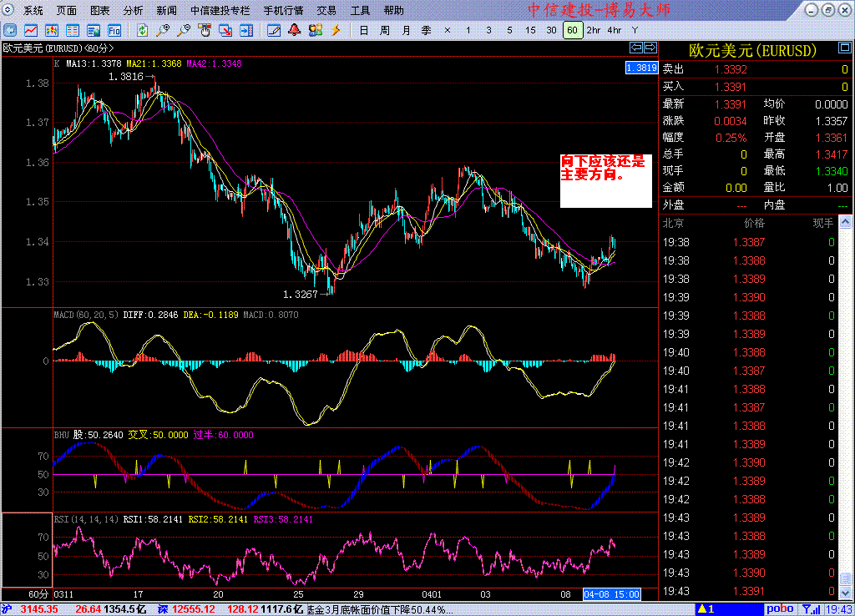Image resolution: width=855 pixels, height=616 pixels.
Task: Open the red alarm bell alerts
Action: coord(295,31)
